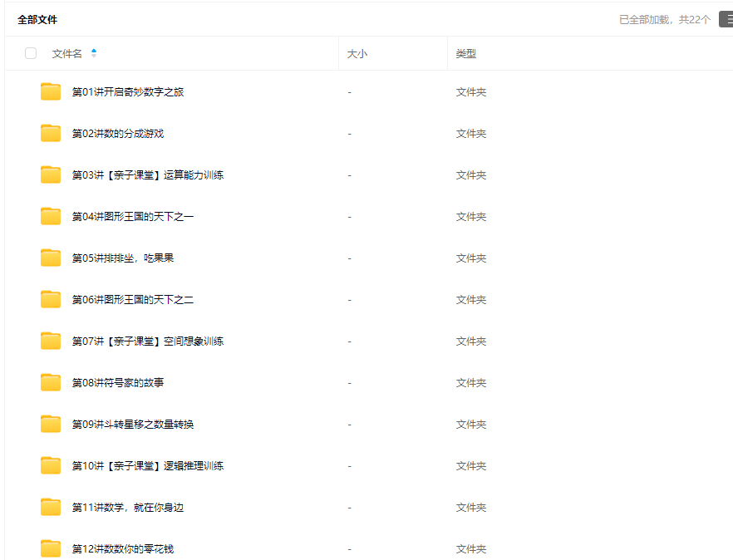Viewport: 733px width, 560px height.
Task: Open the folder 第06讲图形王国的天下之二
Action: [132, 300]
